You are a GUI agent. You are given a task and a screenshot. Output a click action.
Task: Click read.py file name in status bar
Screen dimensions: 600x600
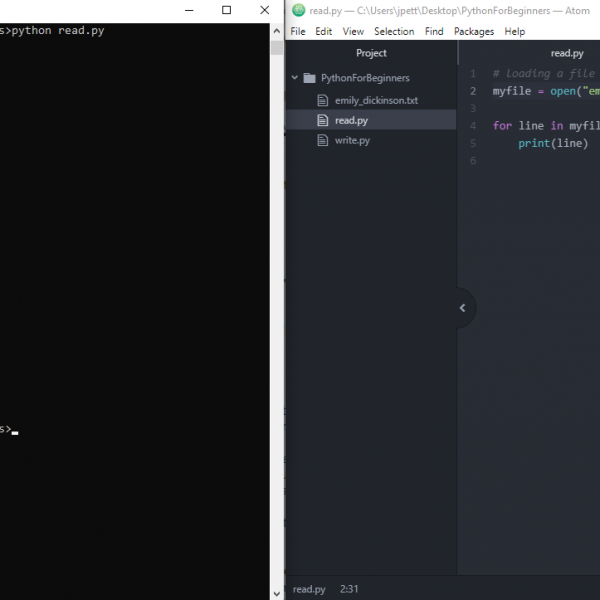pos(309,589)
